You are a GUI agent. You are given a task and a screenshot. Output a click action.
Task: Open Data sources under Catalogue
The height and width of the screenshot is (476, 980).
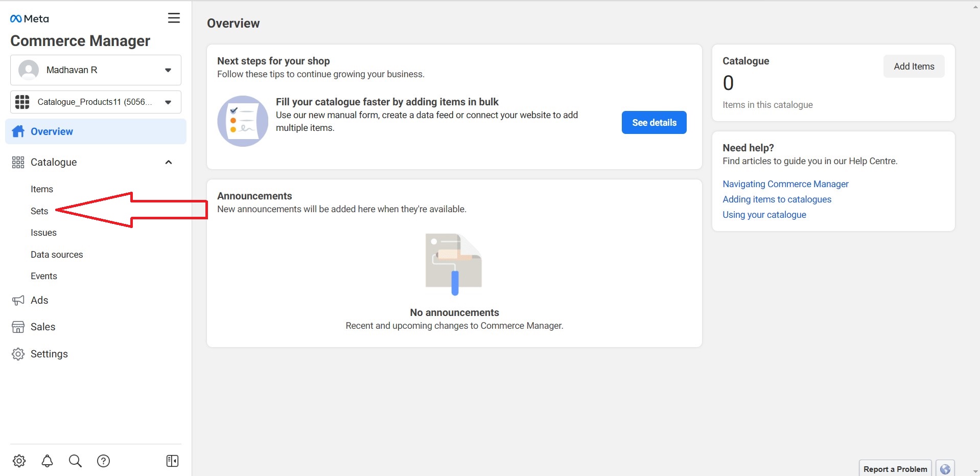pyautogui.click(x=57, y=255)
